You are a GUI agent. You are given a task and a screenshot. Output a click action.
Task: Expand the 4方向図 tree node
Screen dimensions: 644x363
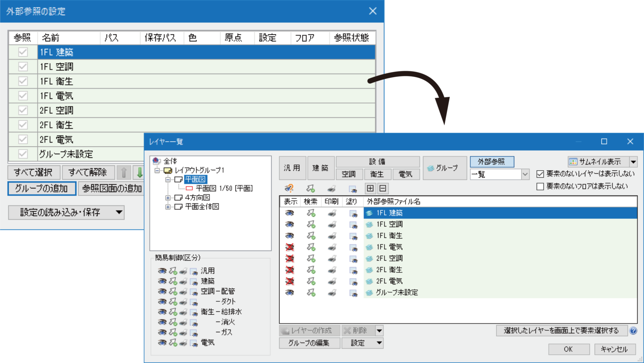[x=168, y=197]
